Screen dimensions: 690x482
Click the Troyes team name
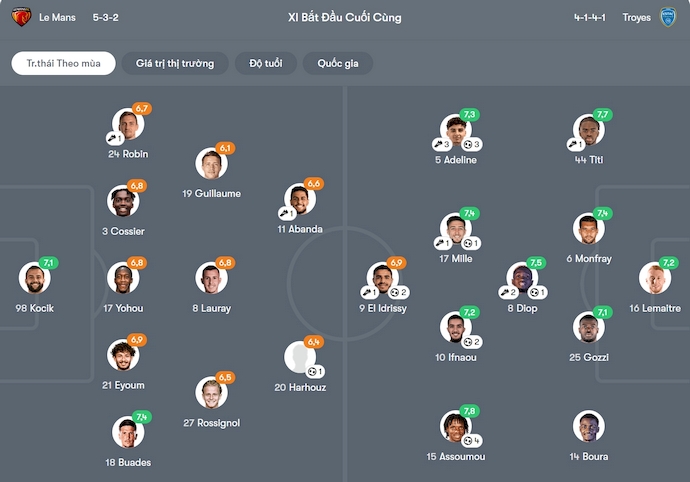click(x=636, y=18)
